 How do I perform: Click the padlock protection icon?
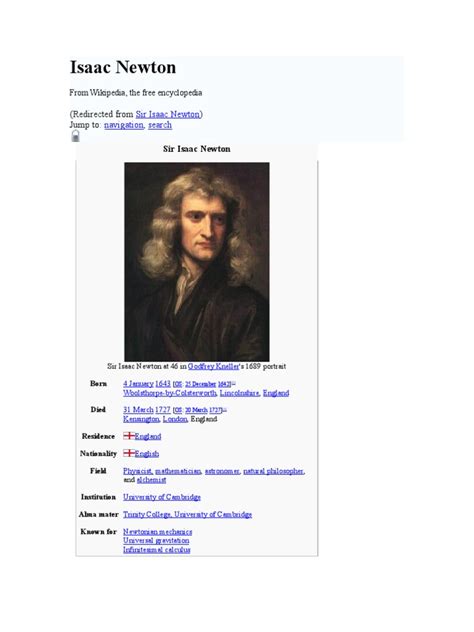pos(75,136)
